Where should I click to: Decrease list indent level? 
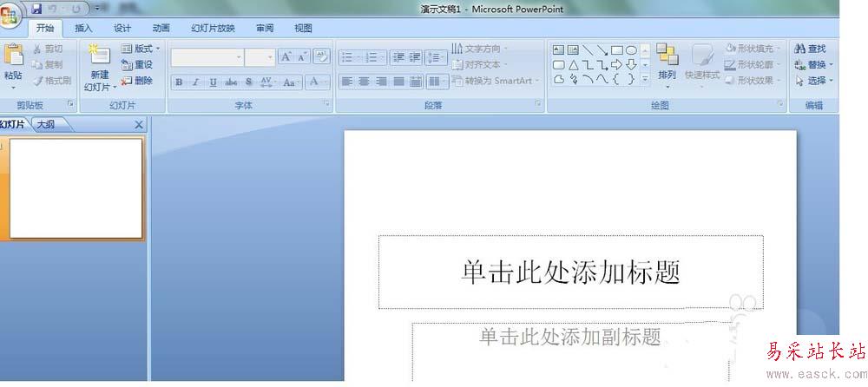[398, 57]
